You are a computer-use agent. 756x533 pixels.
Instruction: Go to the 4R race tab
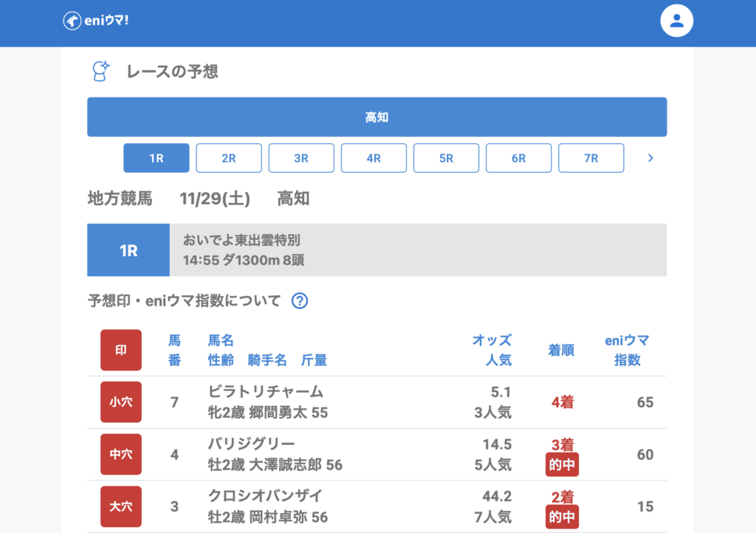coord(374,158)
